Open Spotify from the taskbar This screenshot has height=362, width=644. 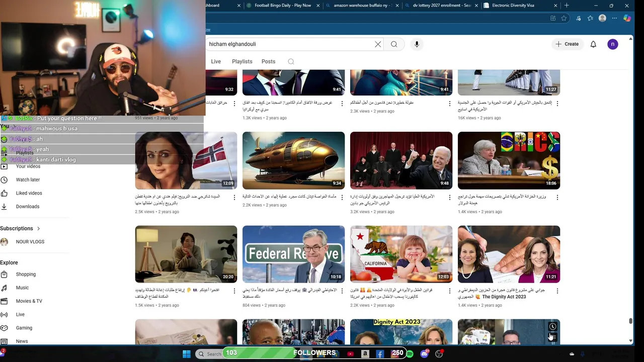(410, 354)
